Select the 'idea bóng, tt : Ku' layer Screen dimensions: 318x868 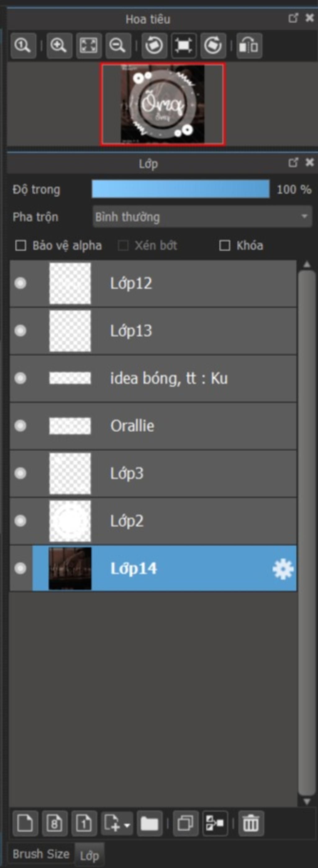coord(153,378)
